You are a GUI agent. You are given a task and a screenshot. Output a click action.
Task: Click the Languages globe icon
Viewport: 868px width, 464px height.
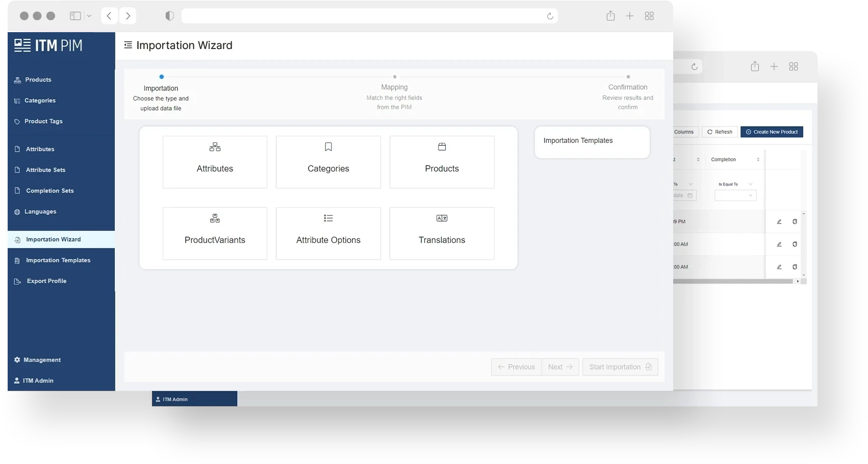point(17,212)
